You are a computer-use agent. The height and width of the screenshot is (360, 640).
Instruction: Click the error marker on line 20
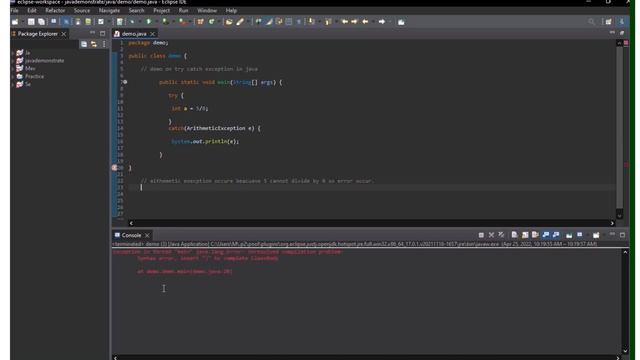click(115, 168)
